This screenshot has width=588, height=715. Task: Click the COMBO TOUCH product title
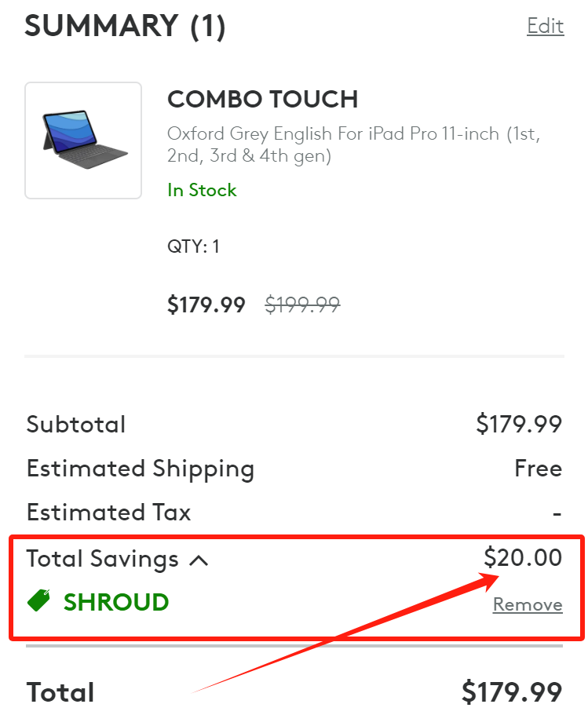(x=262, y=99)
